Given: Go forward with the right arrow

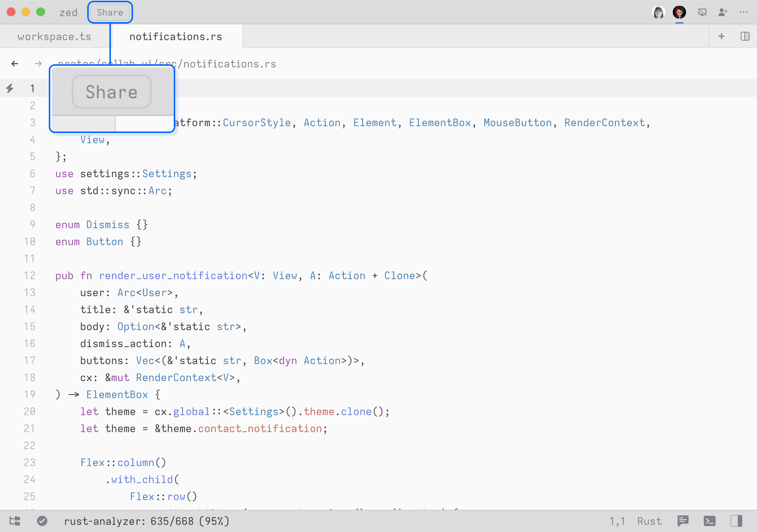Looking at the screenshot, I should coord(38,64).
